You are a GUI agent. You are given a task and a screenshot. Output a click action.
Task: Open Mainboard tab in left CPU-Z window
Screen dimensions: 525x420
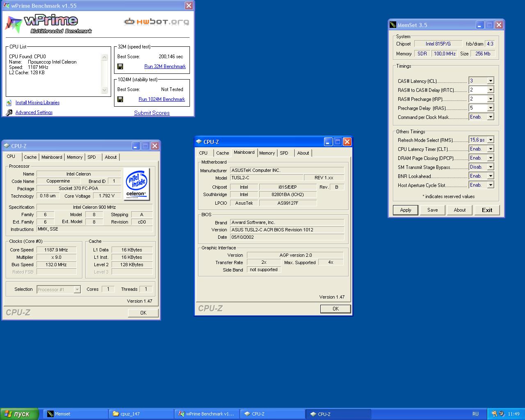(52, 157)
